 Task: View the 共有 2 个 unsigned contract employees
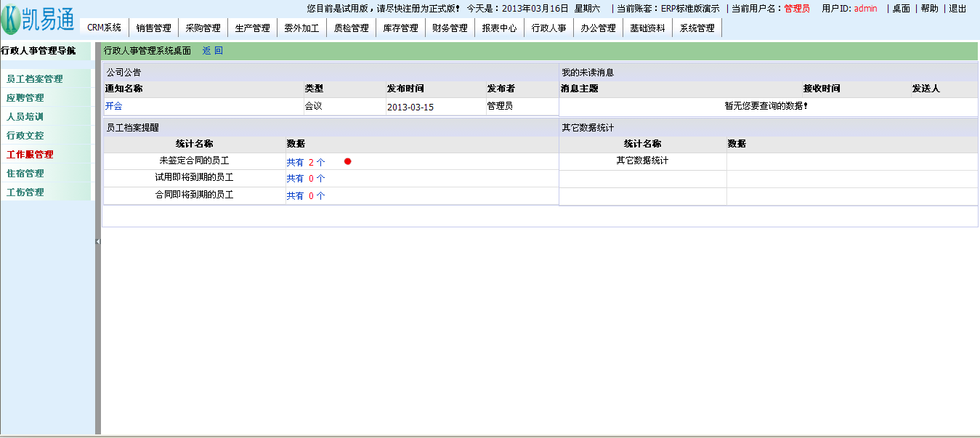click(x=305, y=163)
